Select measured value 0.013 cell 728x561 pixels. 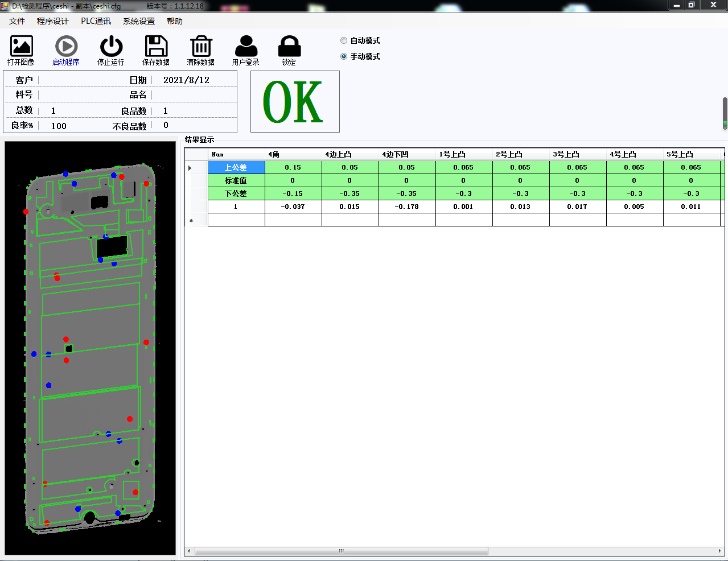coord(521,207)
